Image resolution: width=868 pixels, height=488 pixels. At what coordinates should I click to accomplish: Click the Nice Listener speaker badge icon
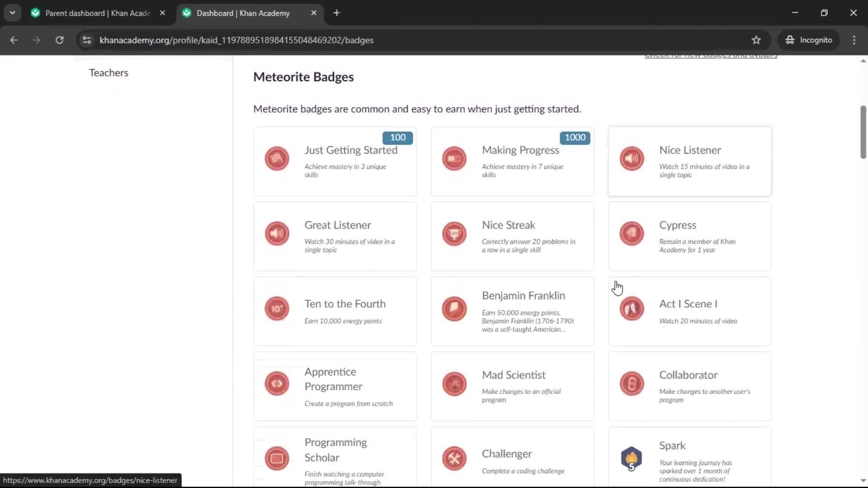click(632, 159)
